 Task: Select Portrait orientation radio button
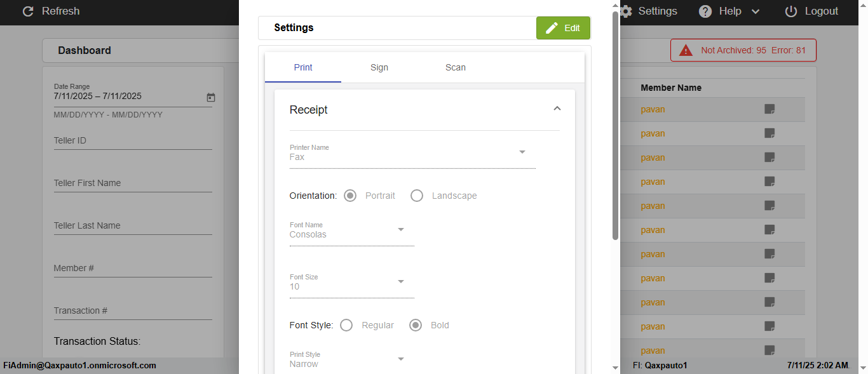[x=350, y=196]
